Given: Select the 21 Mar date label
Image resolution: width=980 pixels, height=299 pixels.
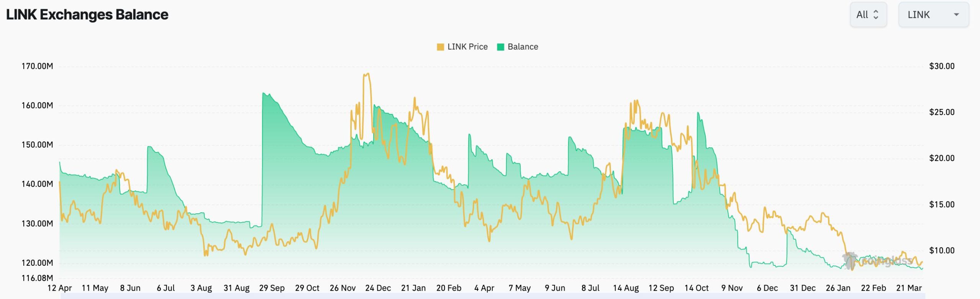Looking at the screenshot, I should [x=909, y=288].
